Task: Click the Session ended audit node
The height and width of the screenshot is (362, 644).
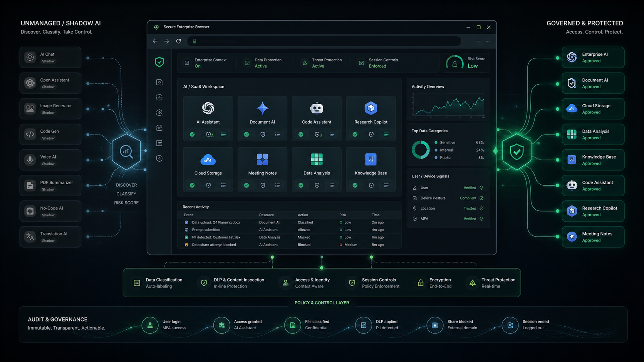Action: point(510,325)
